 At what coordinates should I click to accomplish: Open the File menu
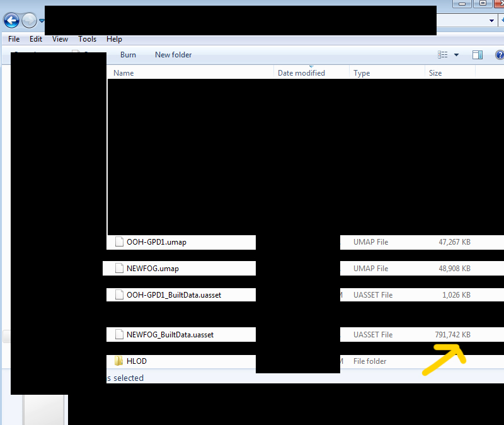14,39
